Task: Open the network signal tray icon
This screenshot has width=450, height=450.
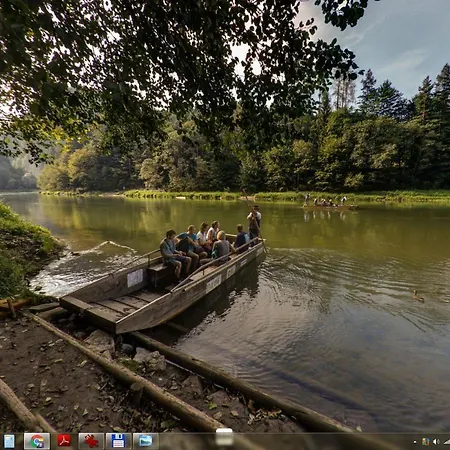Action: 447,442
